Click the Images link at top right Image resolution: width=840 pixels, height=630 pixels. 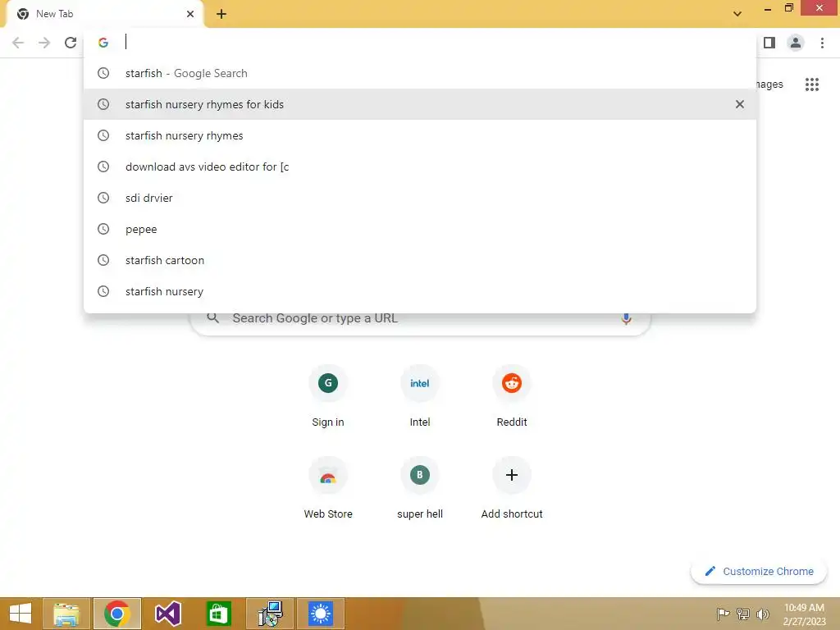pos(769,84)
